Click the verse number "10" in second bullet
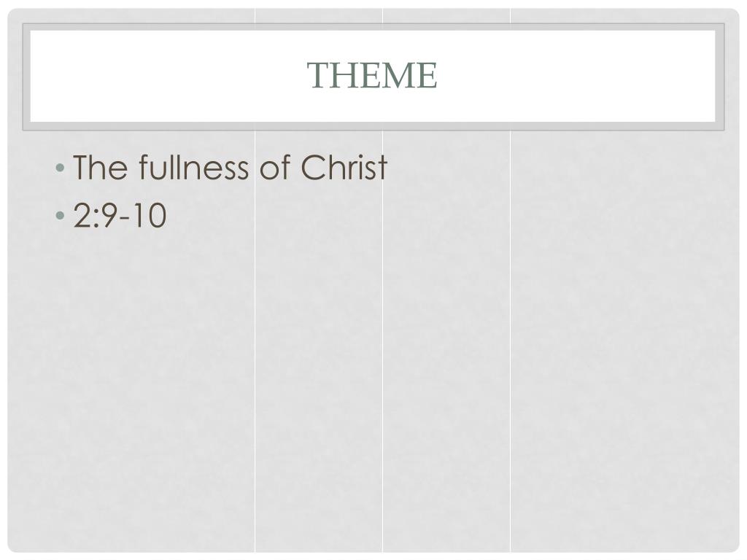 tap(150, 216)
